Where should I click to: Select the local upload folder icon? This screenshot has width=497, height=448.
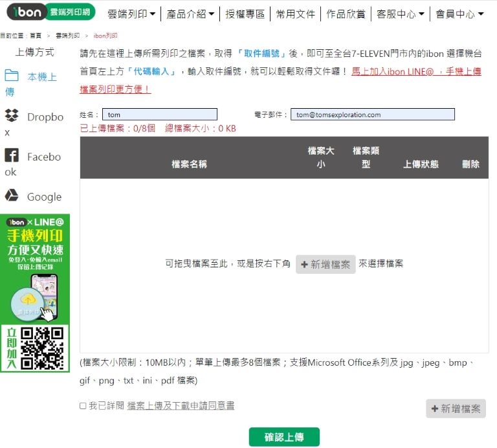coord(12,76)
